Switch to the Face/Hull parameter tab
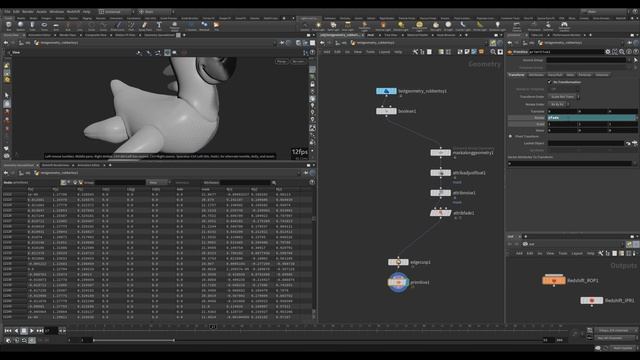 point(555,75)
